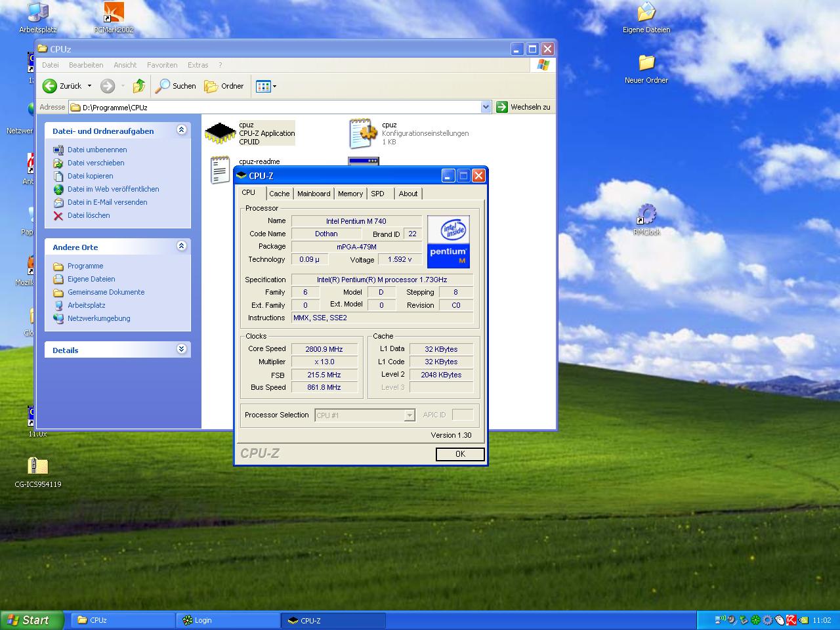
Task: Click the Core Speed value 2800.9 MHz
Action: pos(324,349)
